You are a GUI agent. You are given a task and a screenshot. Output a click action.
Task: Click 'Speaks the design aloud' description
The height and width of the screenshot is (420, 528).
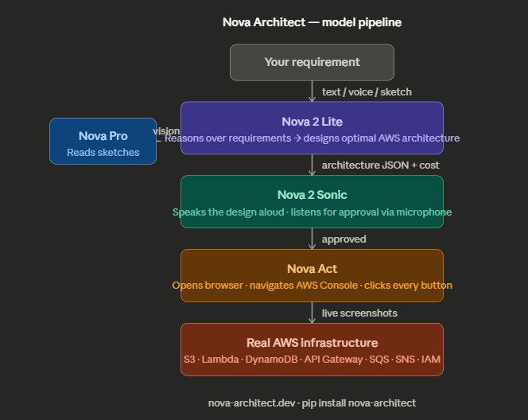tap(312, 212)
